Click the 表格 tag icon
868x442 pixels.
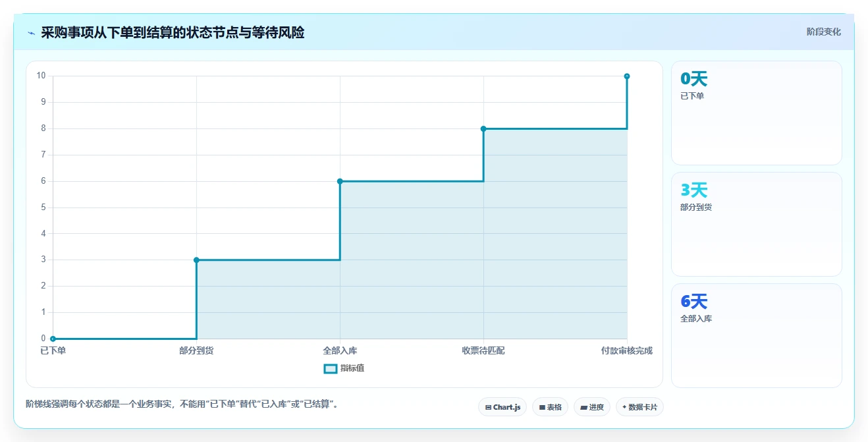(542, 408)
